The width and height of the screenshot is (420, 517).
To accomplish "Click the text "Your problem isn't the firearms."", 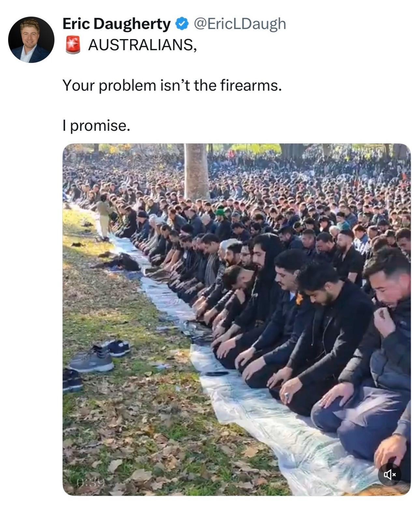I will [172, 86].
